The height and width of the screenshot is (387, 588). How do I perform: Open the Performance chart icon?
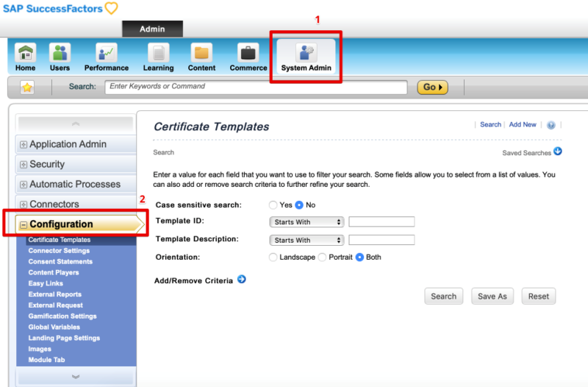[x=106, y=54]
